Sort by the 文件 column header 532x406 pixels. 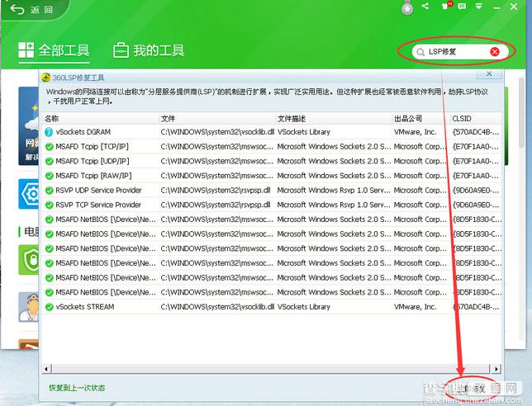click(x=217, y=118)
